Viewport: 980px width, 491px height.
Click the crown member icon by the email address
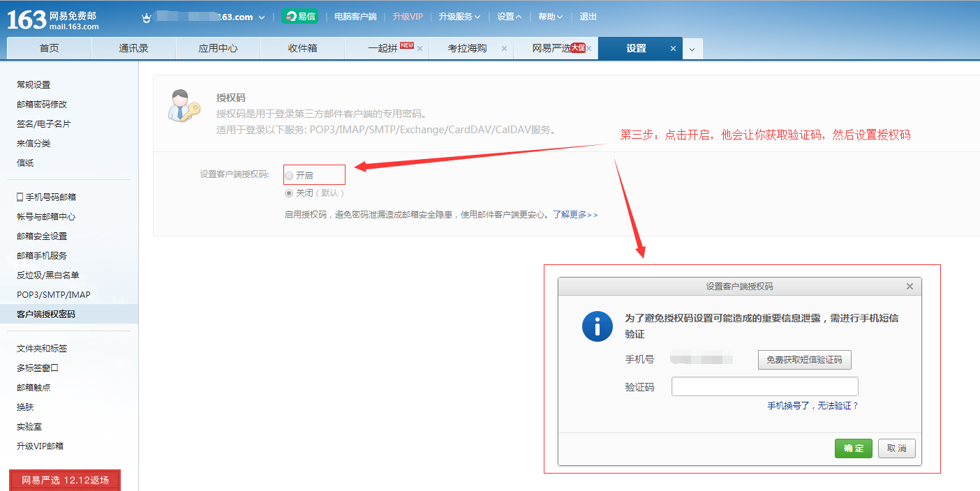point(146,17)
